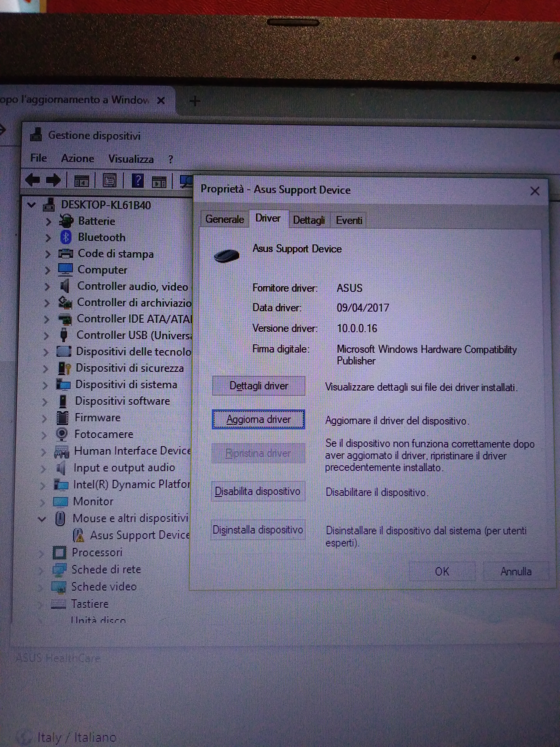
Task: Click the Monitor category icon
Action: point(60,502)
